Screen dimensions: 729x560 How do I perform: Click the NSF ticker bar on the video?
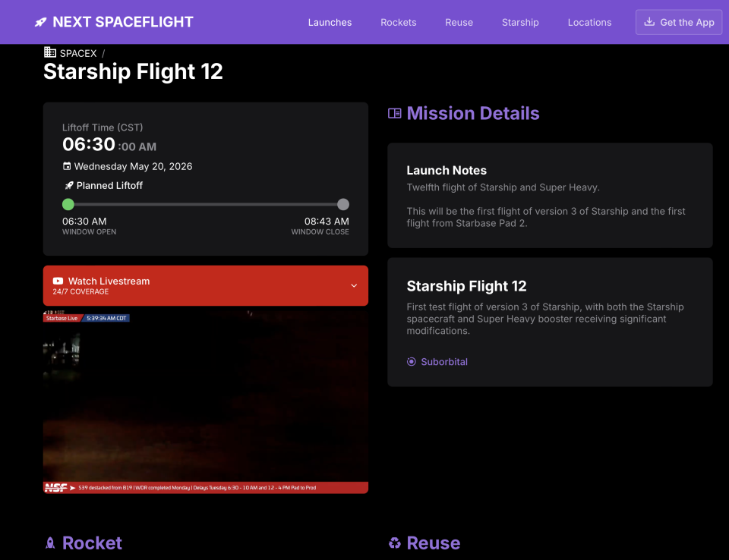(x=206, y=487)
